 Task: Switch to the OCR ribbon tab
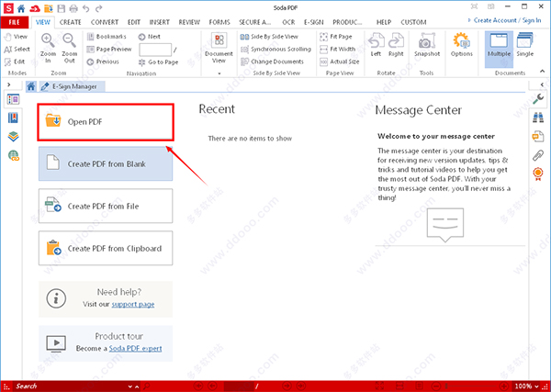click(x=288, y=22)
